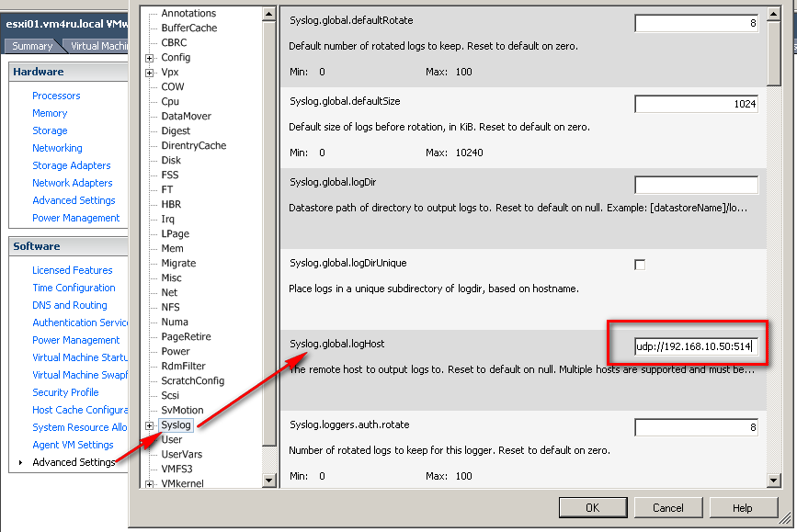Open Hardware Advanced Settings link
This screenshot has height=532, width=797.
(x=74, y=200)
